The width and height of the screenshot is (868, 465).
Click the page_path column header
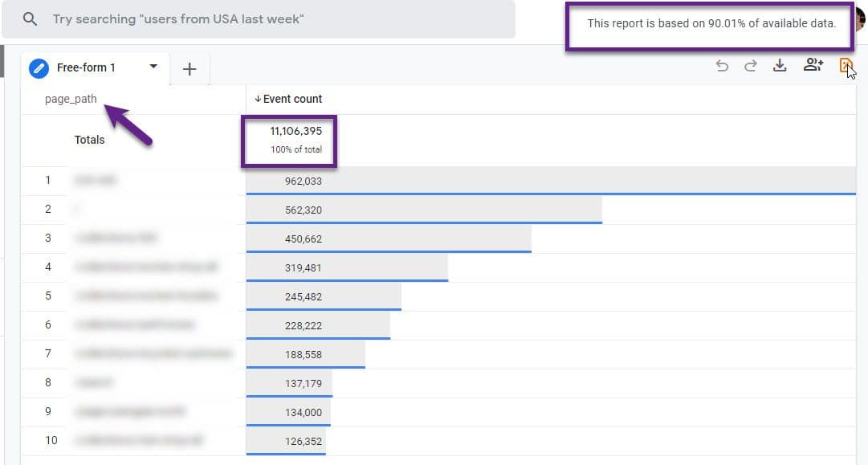click(71, 99)
